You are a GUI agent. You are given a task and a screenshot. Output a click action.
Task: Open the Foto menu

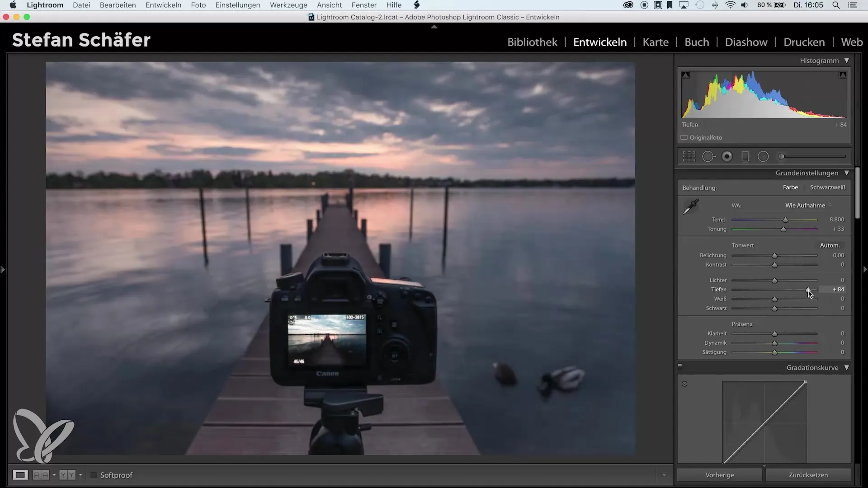point(198,5)
